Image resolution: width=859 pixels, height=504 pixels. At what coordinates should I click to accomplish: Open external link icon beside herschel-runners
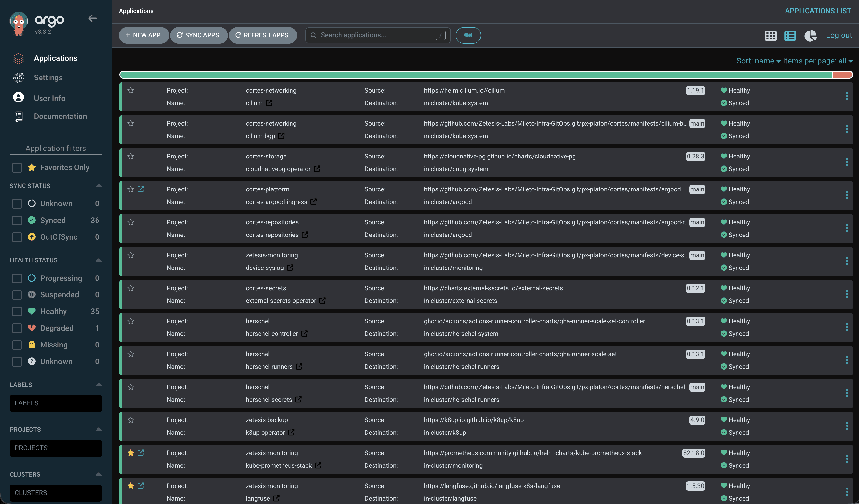(299, 366)
